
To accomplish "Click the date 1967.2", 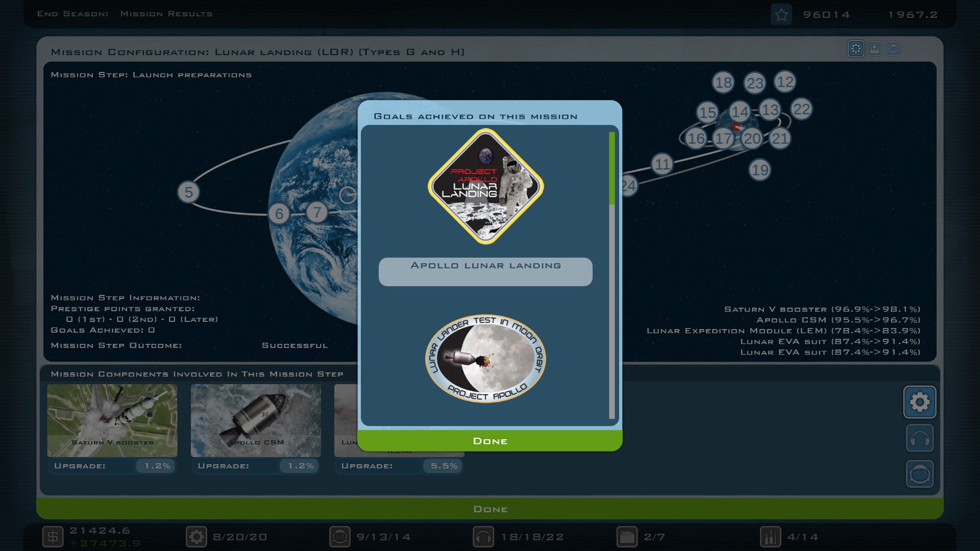I will point(913,15).
